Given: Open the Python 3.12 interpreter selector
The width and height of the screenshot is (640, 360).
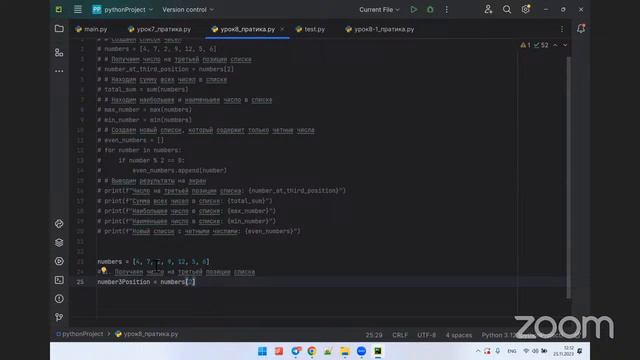Looking at the screenshot, I should pos(499,335).
